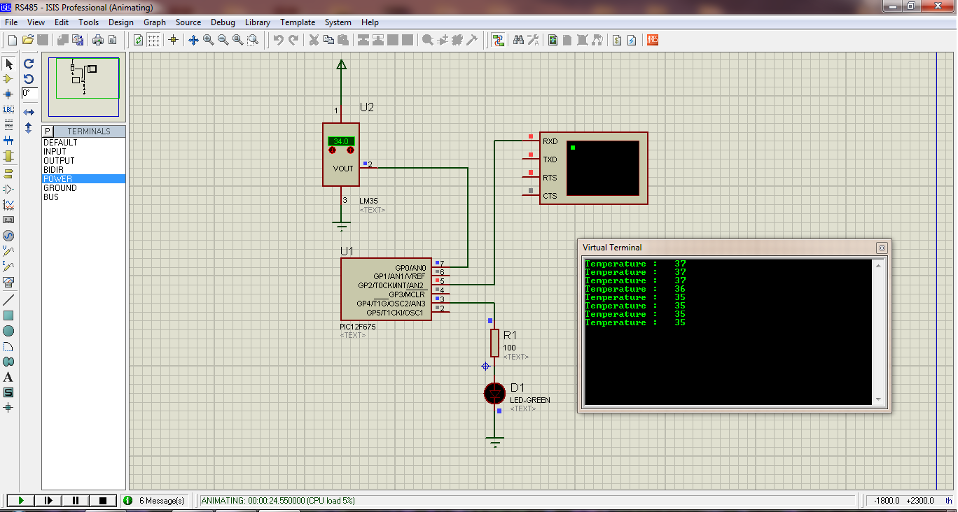Close the Virtual Terminal window
The height and width of the screenshot is (512, 958).
click(882, 247)
